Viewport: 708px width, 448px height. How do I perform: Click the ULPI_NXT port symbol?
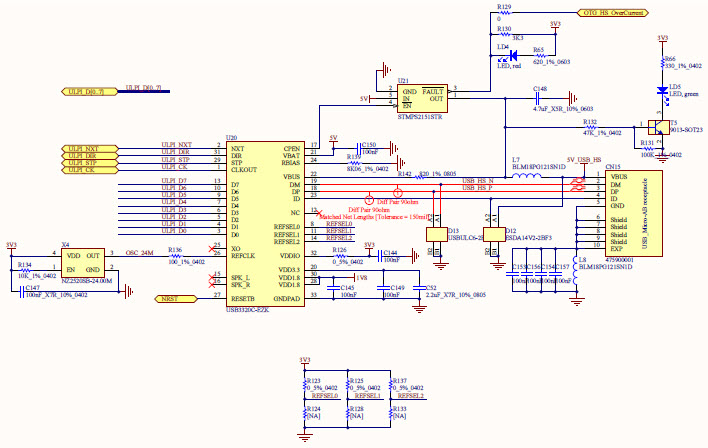coord(89,149)
